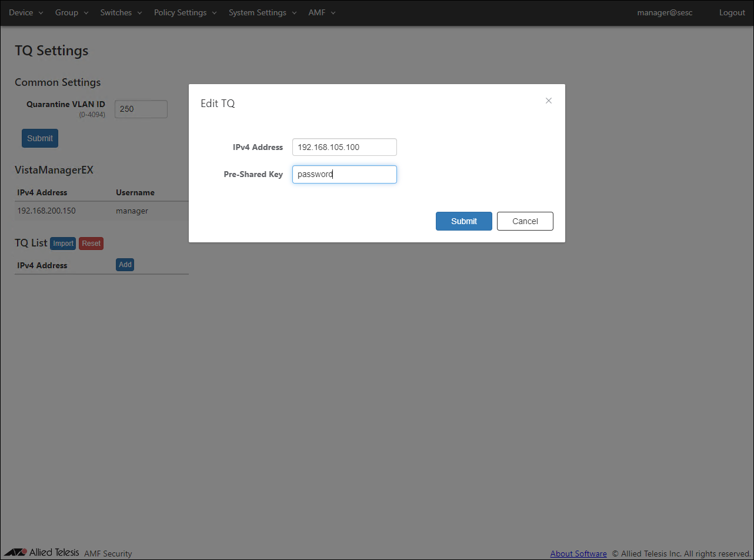
Task: Submit the Common Settings form
Action: tap(40, 138)
